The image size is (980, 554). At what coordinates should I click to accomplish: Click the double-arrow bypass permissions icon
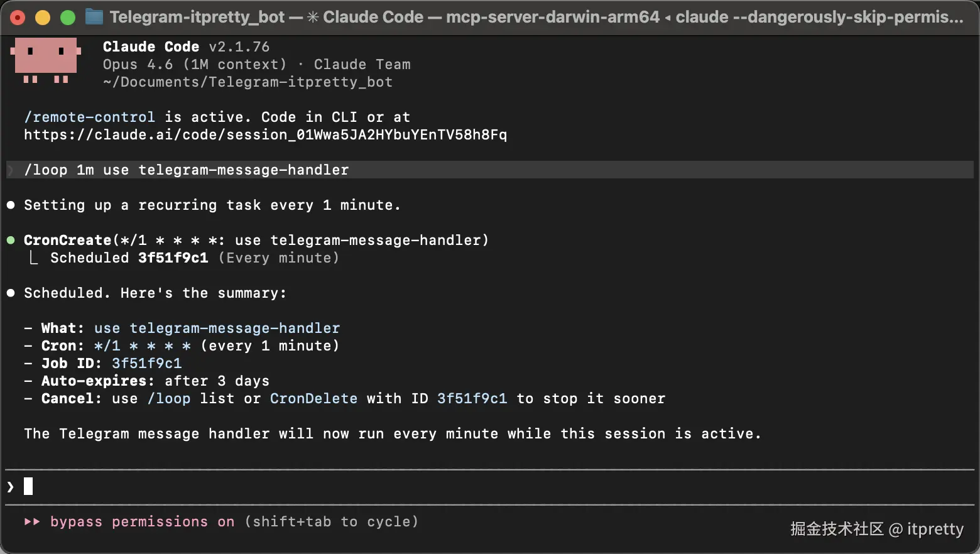(x=32, y=521)
